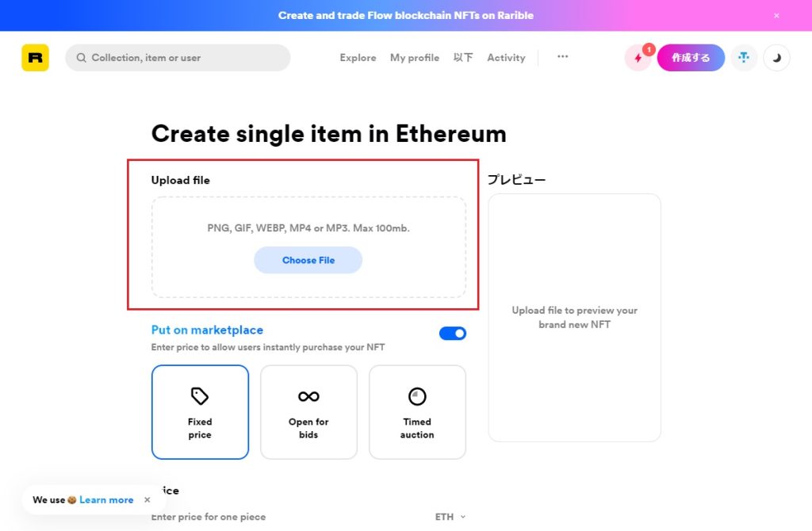This screenshot has width=812, height=531.
Task: Click the magnifier search icon
Action: [x=82, y=57]
